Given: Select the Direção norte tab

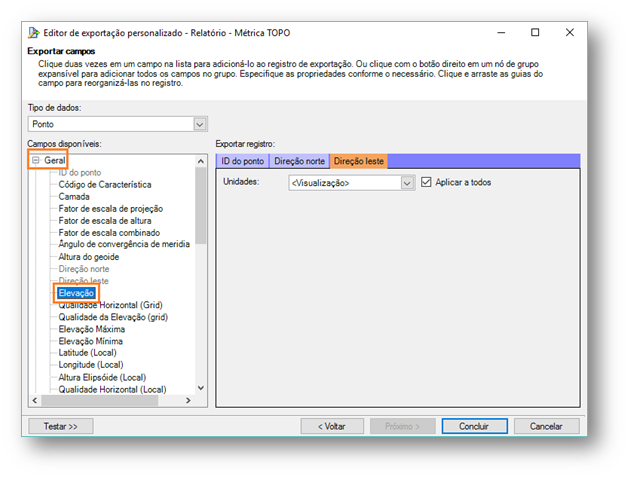Looking at the screenshot, I should click(299, 160).
